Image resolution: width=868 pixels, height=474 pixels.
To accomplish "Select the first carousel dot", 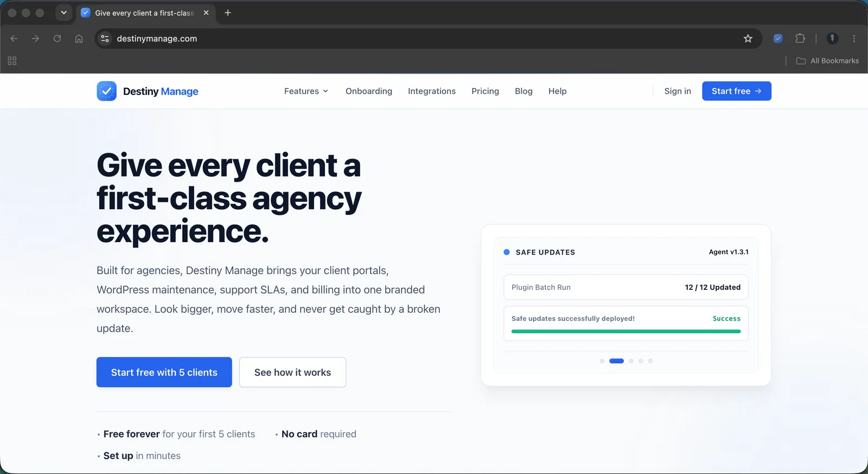I will (602, 361).
